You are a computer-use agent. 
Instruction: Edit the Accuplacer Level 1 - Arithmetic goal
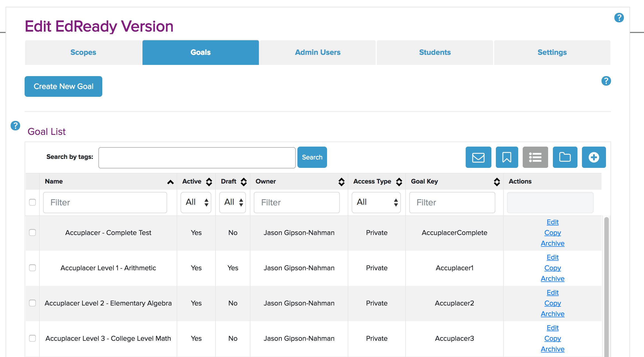click(553, 257)
